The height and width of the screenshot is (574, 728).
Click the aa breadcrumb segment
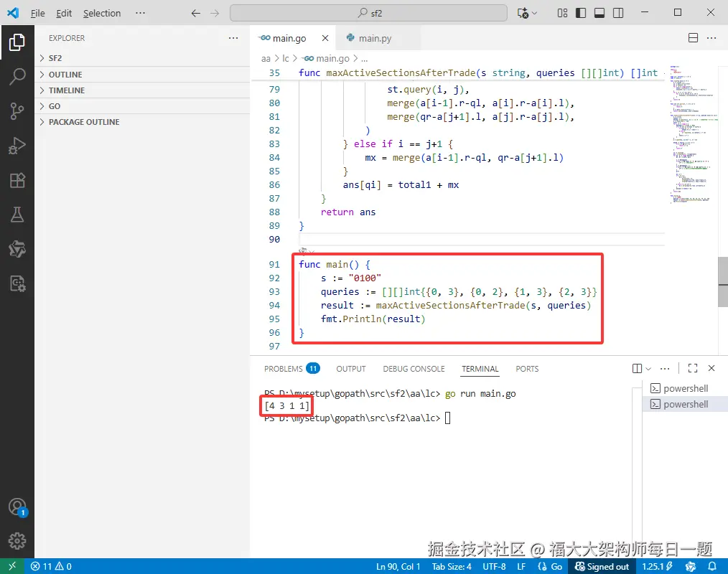tap(266, 58)
